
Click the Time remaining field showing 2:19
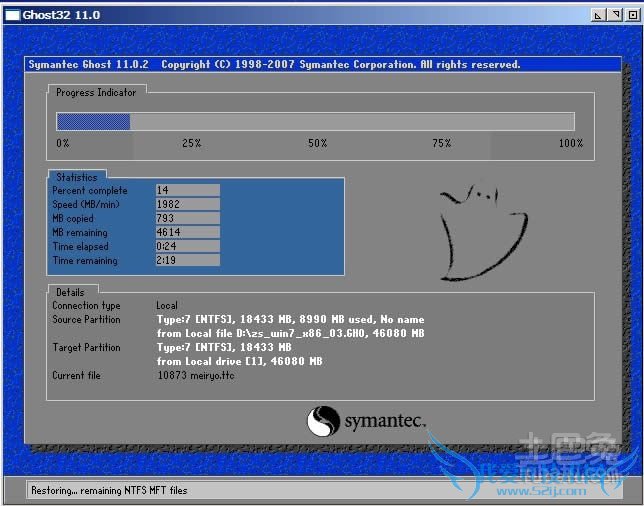tap(187, 260)
